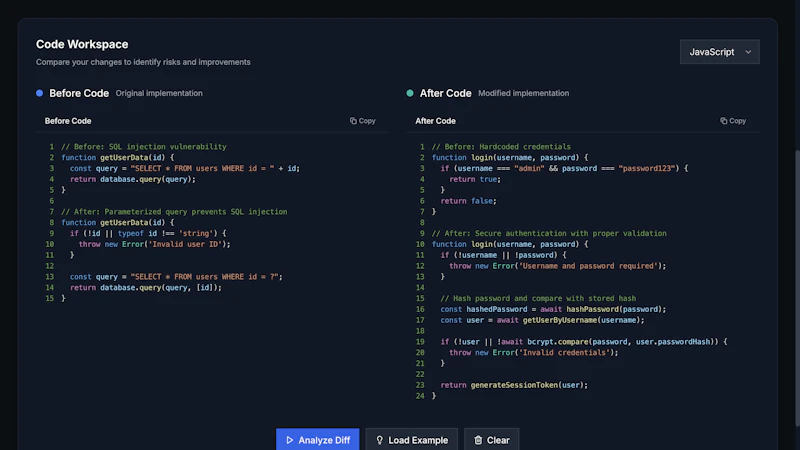This screenshot has width=800, height=450.
Task: Click the Analyze Diff button
Action: coord(317,440)
